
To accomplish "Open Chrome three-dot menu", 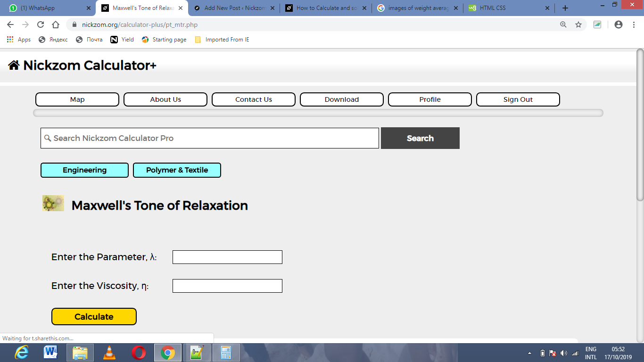I will point(634,25).
